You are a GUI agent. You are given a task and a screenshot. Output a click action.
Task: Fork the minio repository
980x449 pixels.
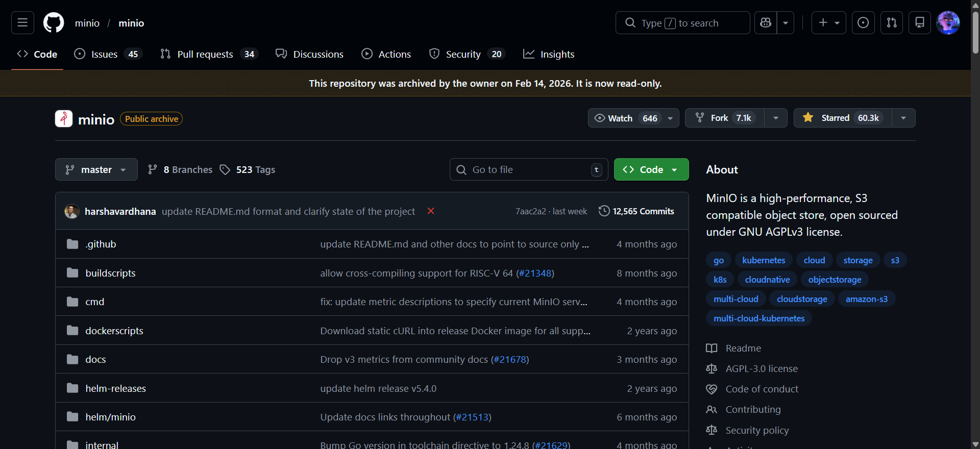click(x=725, y=118)
